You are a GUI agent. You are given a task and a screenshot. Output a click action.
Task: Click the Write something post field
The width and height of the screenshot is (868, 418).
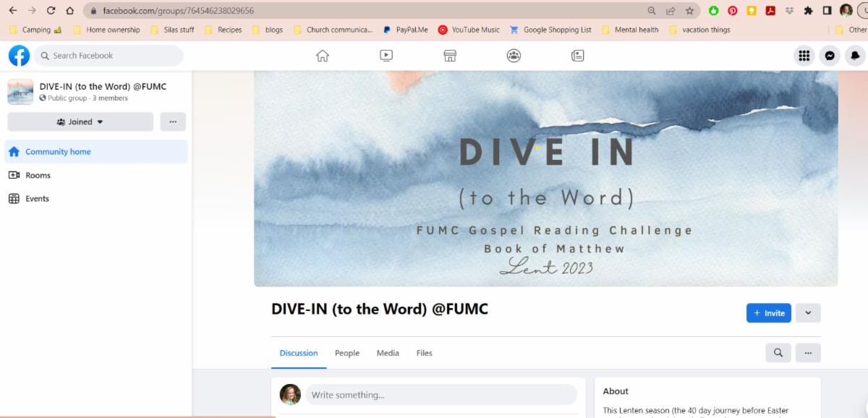[x=441, y=395]
